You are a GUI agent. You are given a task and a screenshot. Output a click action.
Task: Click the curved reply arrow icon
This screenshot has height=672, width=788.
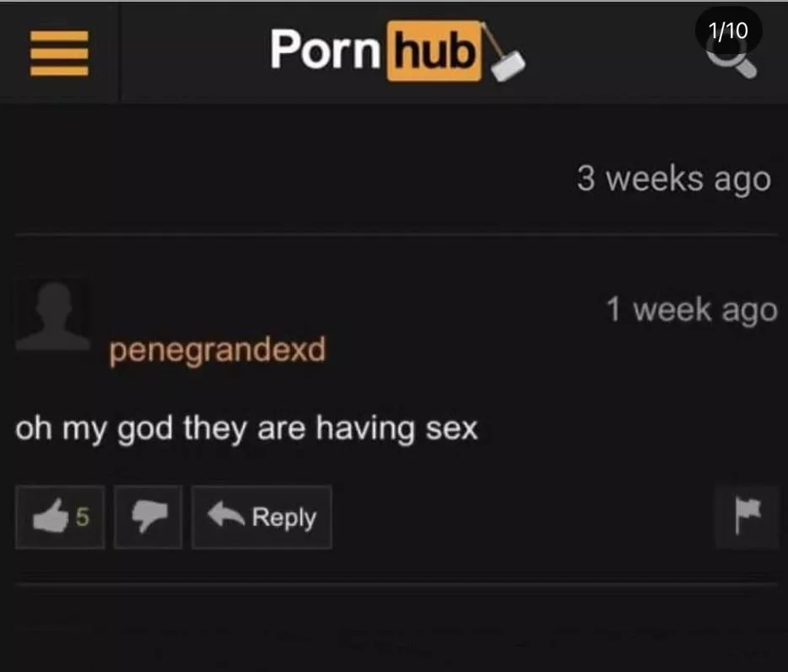point(226,515)
